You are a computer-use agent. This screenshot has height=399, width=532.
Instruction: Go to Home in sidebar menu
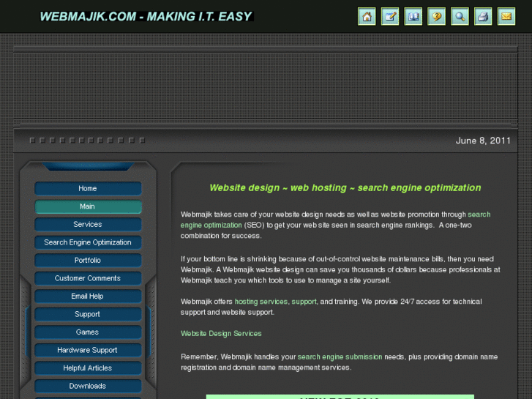(x=88, y=188)
